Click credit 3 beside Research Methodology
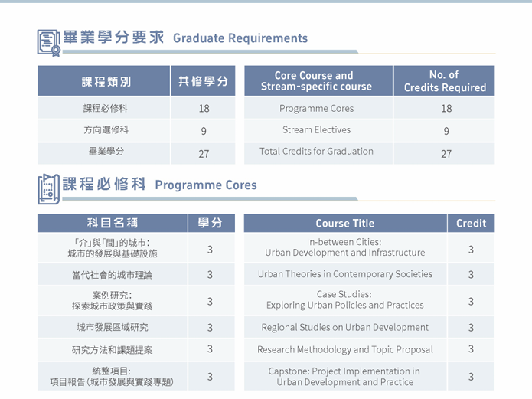The image size is (532, 399). coord(471,349)
